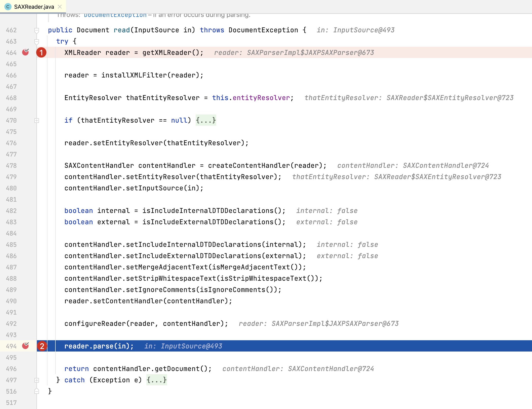The image size is (532, 409).
Task: Click the 'read' method name on line 462
Action: pyautogui.click(x=122, y=30)
